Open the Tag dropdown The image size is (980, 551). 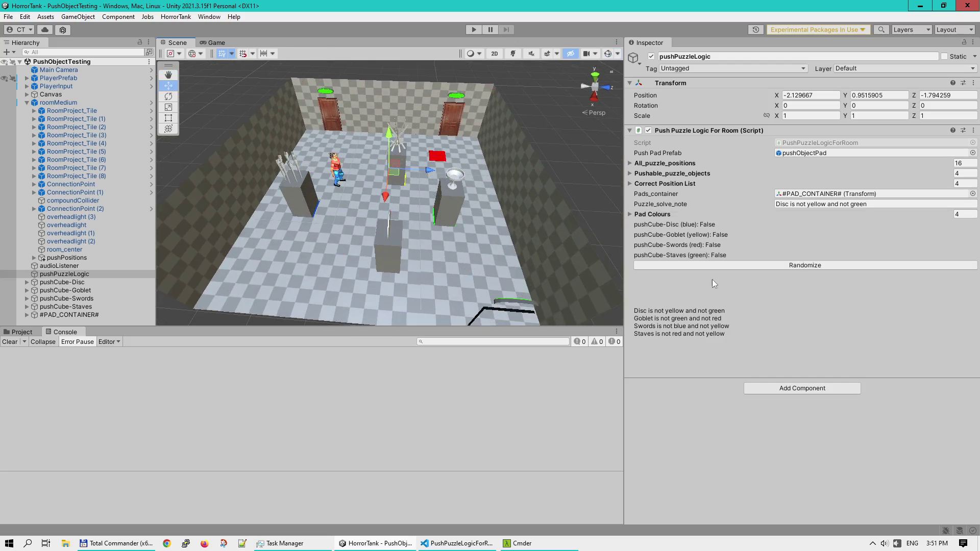click(732, 68)
